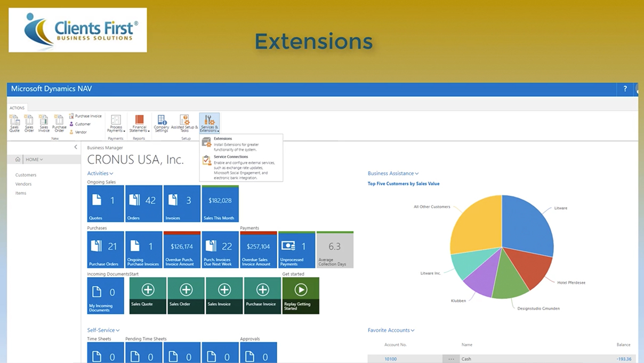Open the Overdue Sales Invoice Amount tile
The height and width of the screenshot is (363, 644).
(x=259, y=249)
